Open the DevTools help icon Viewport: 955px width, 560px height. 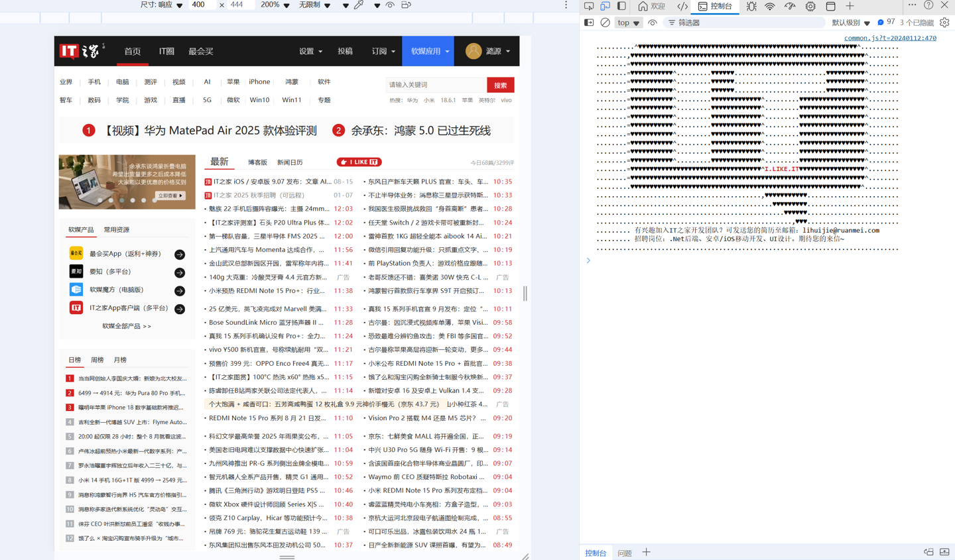point(928,5)
